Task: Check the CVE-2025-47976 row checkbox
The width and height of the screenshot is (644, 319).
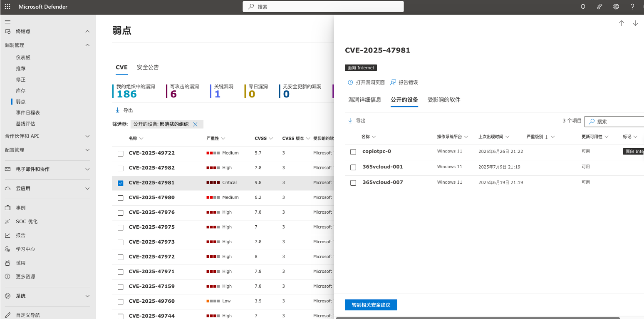Action: pos(121,213)
